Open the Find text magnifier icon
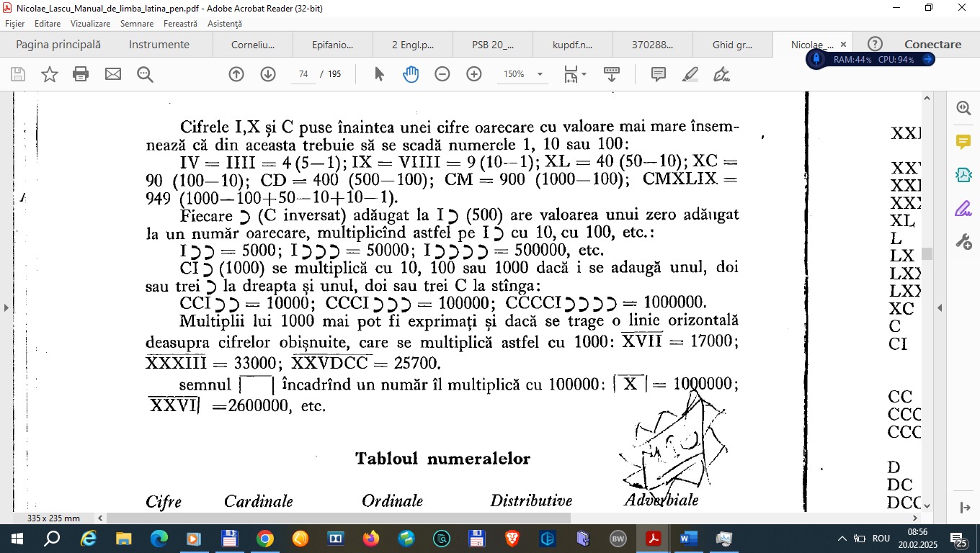 point(145,74)
